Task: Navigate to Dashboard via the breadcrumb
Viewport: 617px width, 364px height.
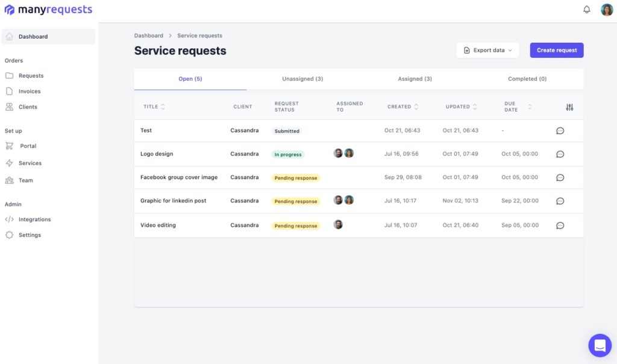Action: [149, 35]
